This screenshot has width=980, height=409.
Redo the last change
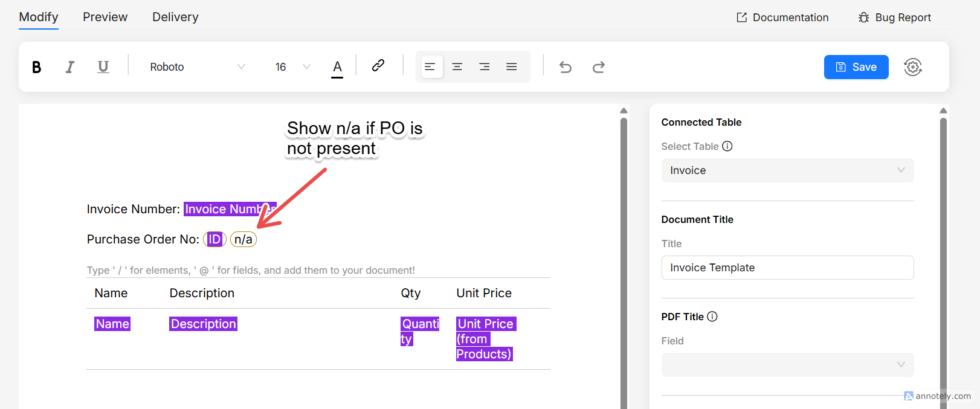click(599, 67)
